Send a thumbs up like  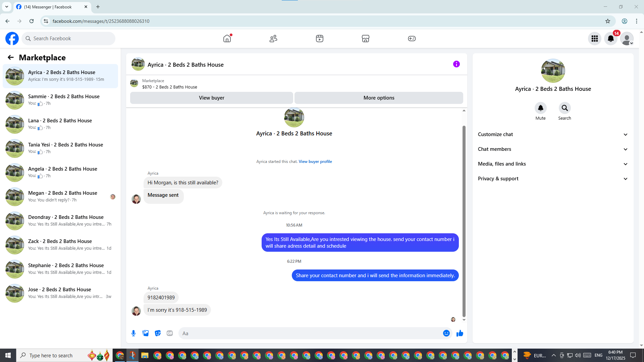pyautogui.click(x=460, y=333)
